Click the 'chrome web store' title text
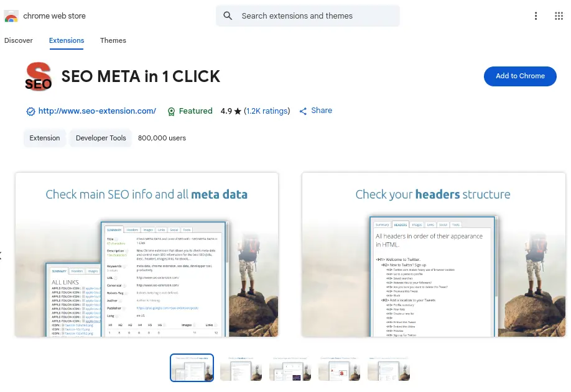 54,16
